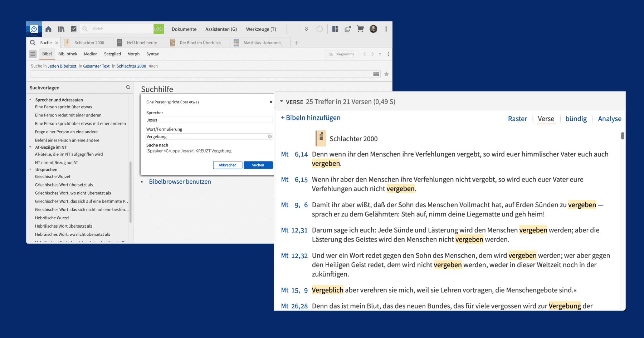Screen dimensions: 644x338
Task: Open the layouts grid icon
Action: pos(335,29)
